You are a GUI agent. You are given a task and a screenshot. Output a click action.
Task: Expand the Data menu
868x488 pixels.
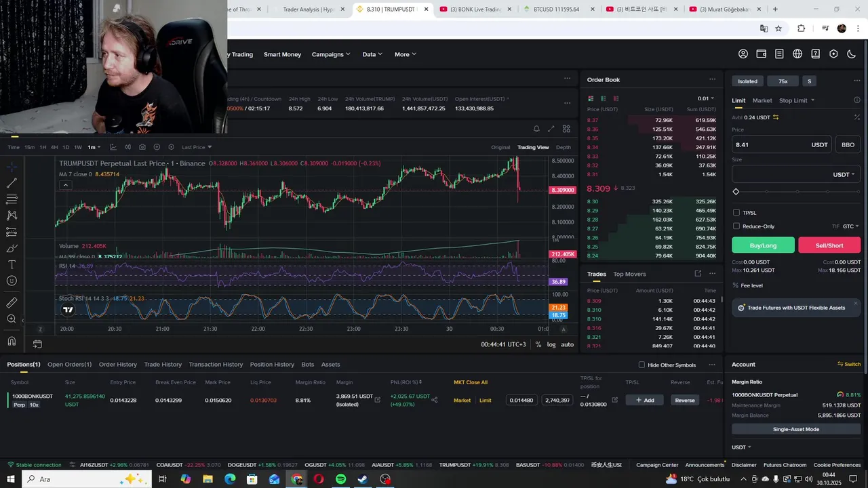click(372, 54)
